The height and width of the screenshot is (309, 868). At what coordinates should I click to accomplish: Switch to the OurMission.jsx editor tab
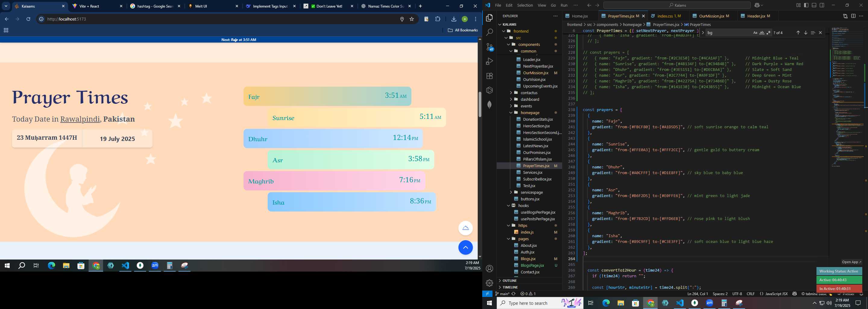tap(714, 16)
